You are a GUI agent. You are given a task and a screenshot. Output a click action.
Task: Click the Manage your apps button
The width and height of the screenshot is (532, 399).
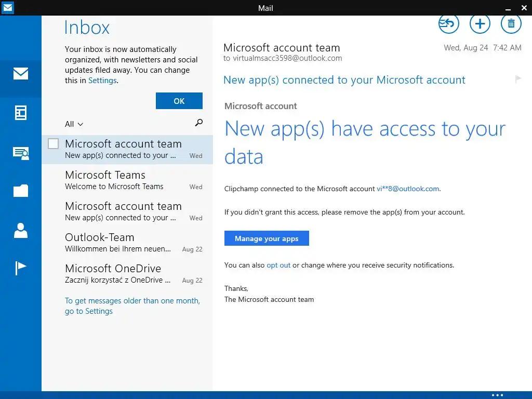pos(267,238)
